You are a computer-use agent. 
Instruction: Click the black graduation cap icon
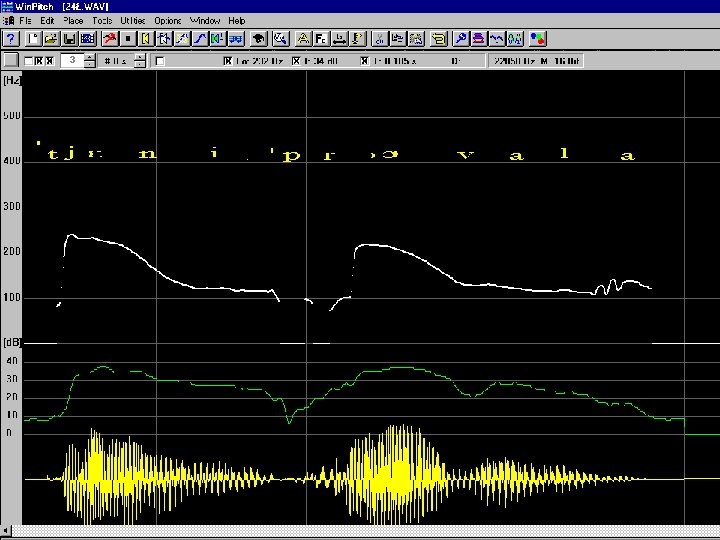[259, 39]
